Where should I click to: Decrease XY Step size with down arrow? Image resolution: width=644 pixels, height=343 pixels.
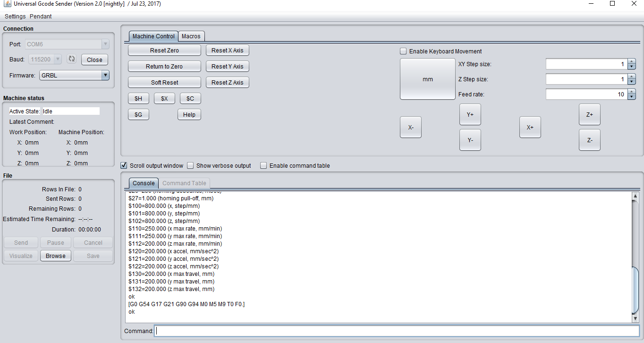pyautogui.click(x=632, y=67)
